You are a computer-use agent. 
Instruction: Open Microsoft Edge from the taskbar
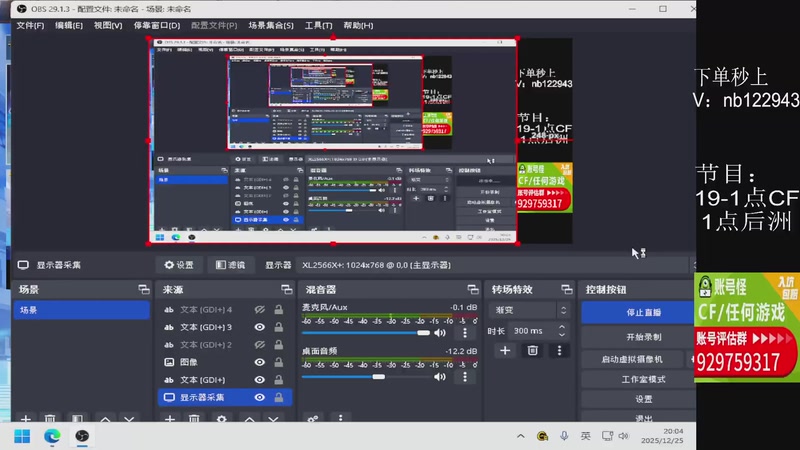pos(52,436)
